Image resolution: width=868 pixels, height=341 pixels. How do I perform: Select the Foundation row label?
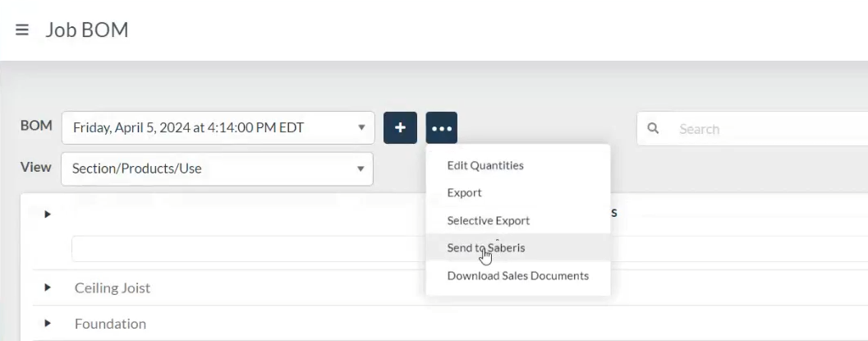[x=110, y=324]
